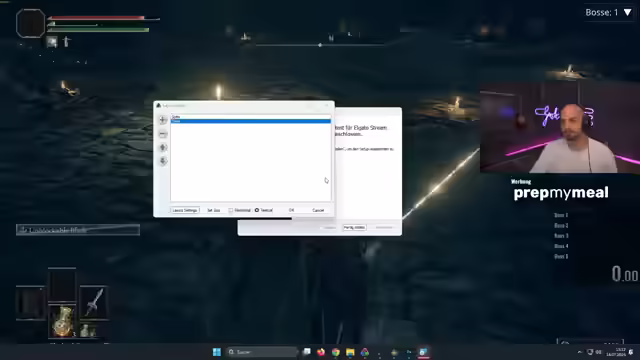Open the Windows Start menu
This screenshot has width=640, height=360.
[x=217, y=352]
